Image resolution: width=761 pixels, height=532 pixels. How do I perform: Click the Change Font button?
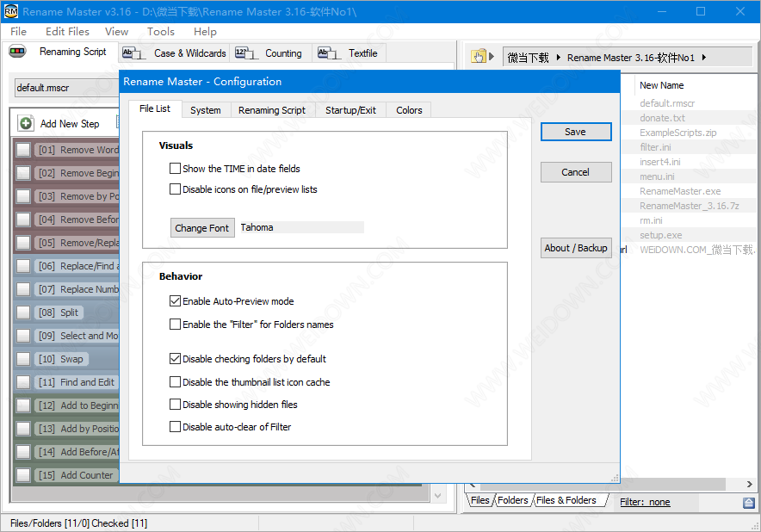point(202,227)
